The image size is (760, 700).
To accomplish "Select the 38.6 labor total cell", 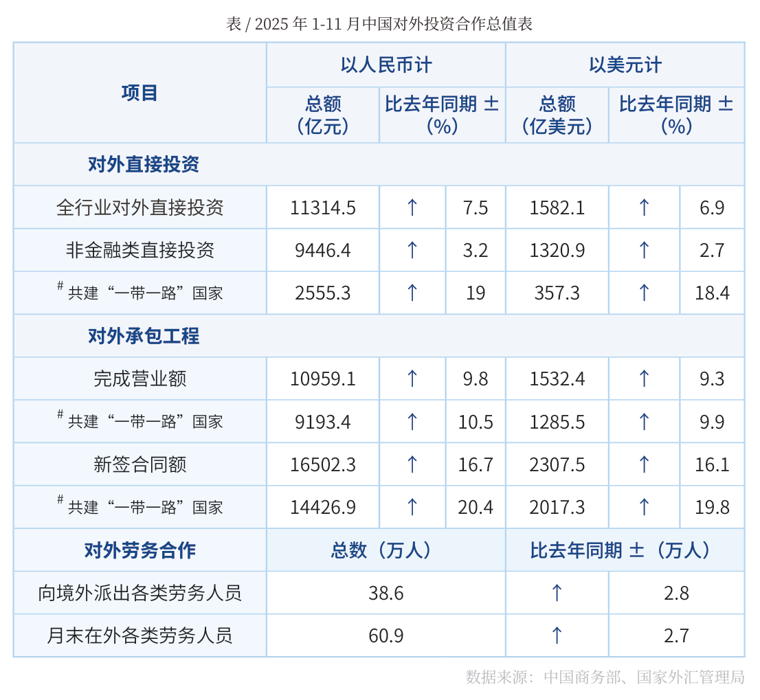I will 386,593.
